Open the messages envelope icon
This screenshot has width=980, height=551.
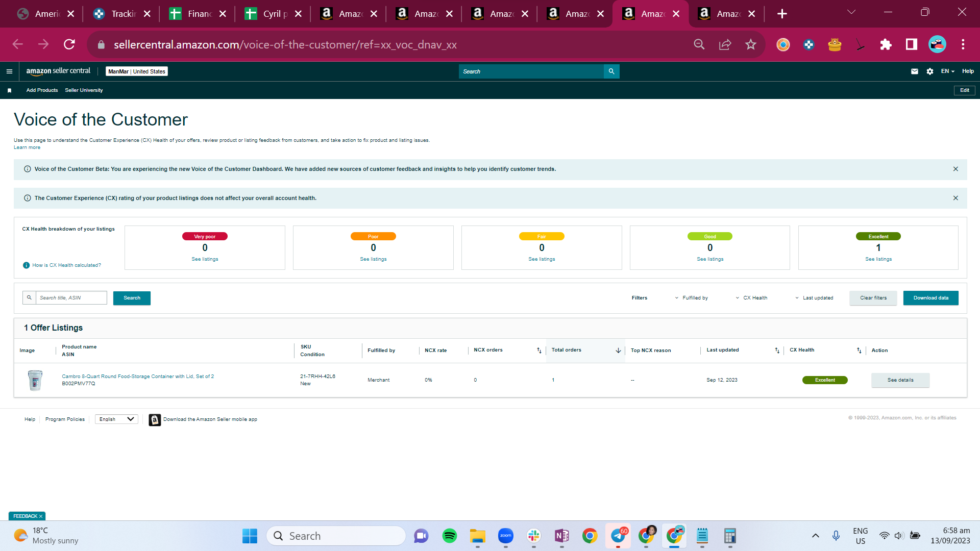tap(915, 71)
